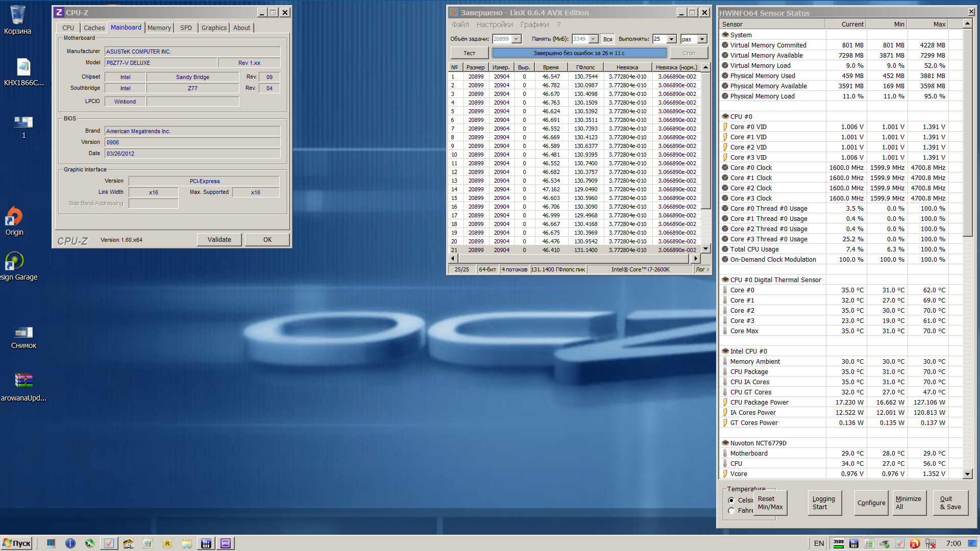Screen dimensions: 980x551
Task: Click the Max column header in HWiNFO
Action: [927, 24]
